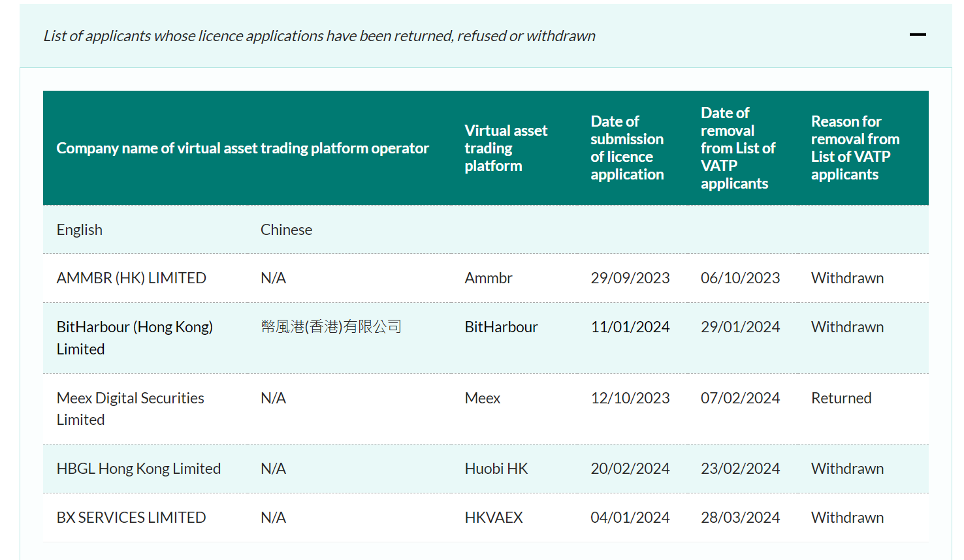Select the BitHarbour (Hong Kong) Limited entry
The height and width of the screenshot is (560, 964).
coord(135,337)
